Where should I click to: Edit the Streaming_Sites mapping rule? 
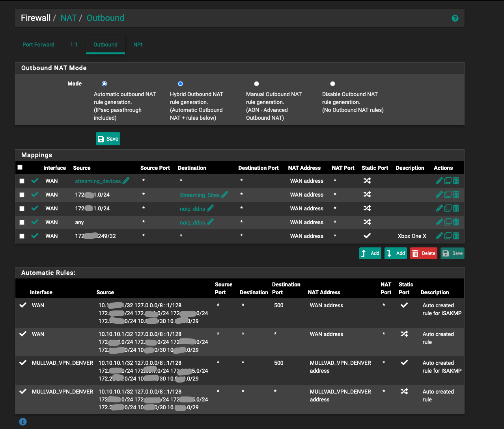click(439, 195)
